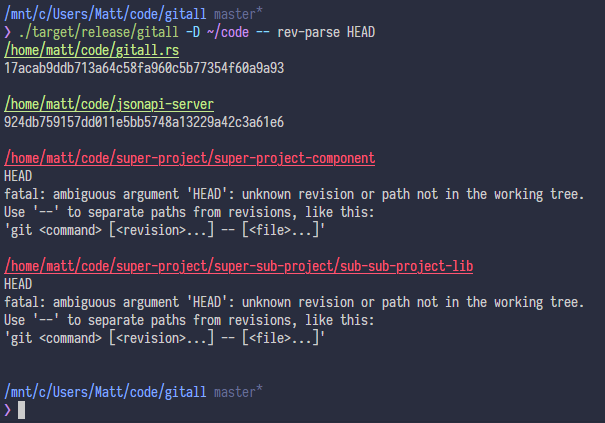605x423 pixels.
Task: Click the last 'git <command>' usage line
Action: tap(165, 338)
